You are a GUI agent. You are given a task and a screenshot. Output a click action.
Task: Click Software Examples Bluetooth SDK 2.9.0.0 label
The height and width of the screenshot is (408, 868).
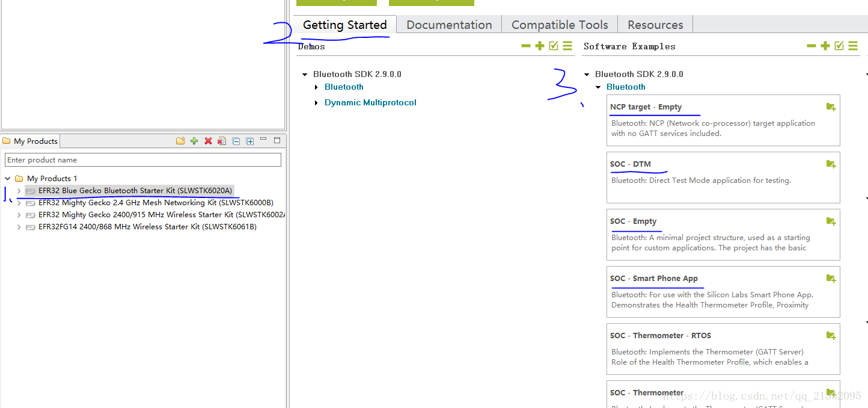639,74
